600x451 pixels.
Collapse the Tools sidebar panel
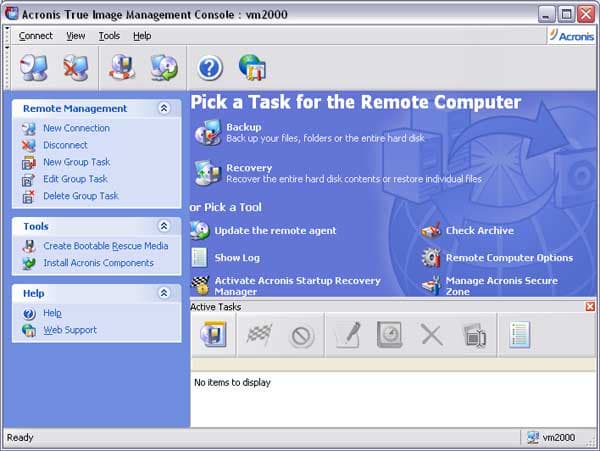[164, 226]
